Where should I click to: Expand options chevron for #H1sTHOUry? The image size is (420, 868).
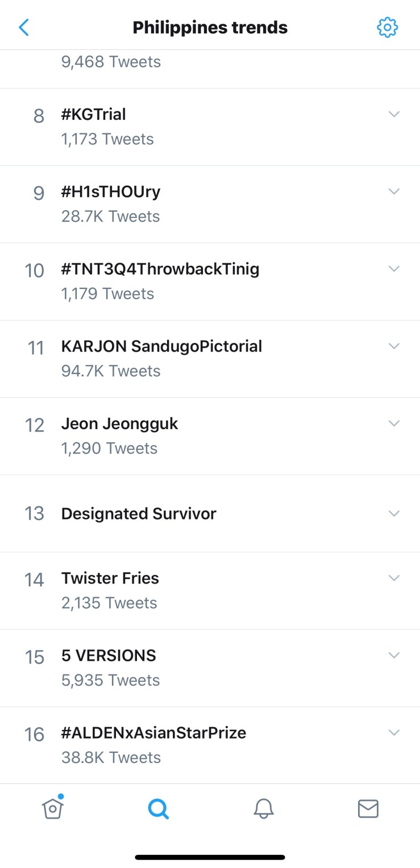pos(394,191)
